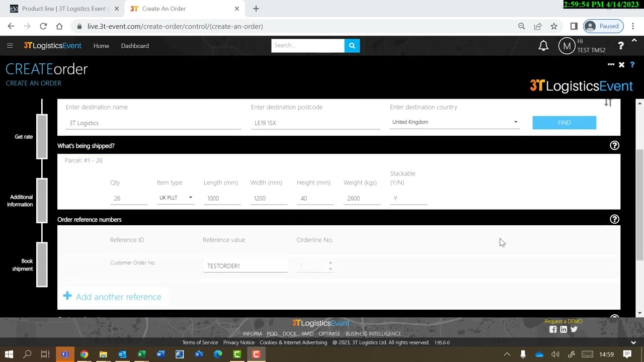Open help for What's being shipped
The width and height of the screenshot is (644, 362).
pyautogui.click(x=614, y=145)
